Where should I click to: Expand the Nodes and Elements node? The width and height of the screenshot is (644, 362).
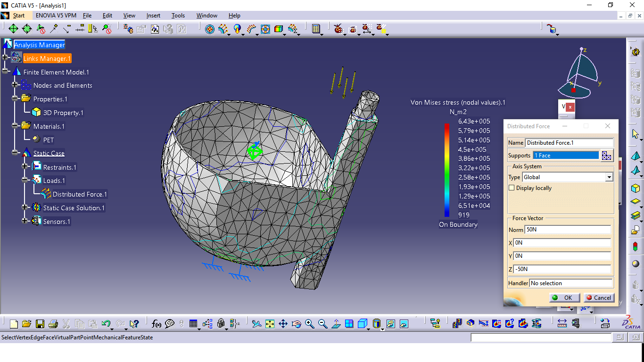coord(15,85)
